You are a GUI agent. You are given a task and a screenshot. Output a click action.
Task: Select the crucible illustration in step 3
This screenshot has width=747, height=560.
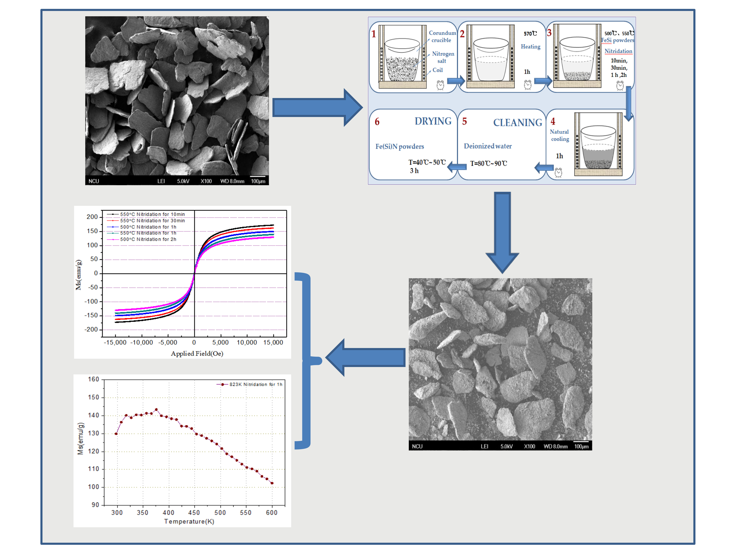tap(577, 56)
